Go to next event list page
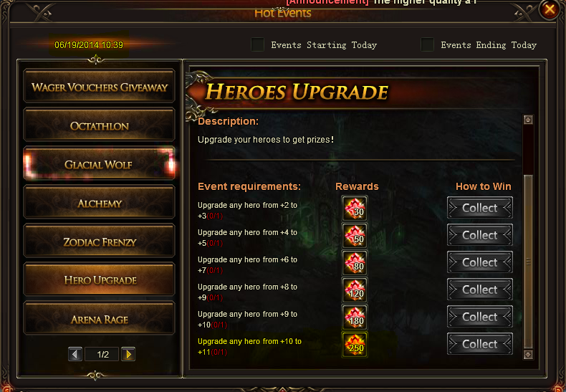The width and height of the screenshot is (566, 392). (128, 355)
